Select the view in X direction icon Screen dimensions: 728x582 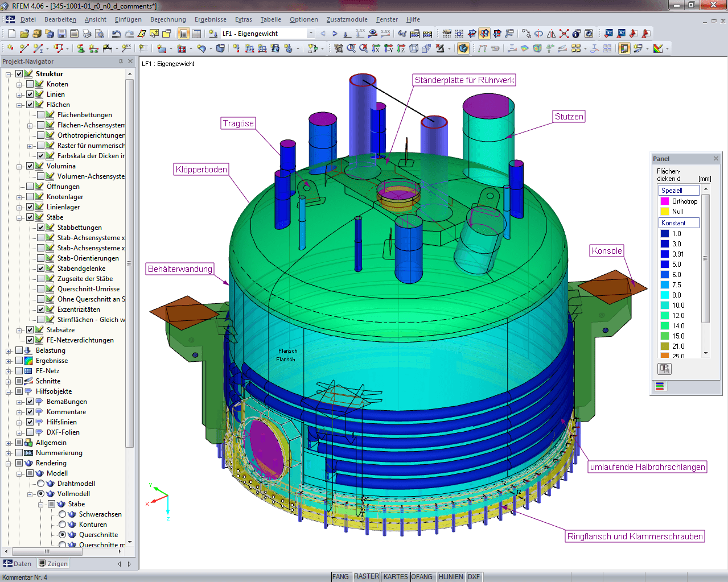tap(376, 47)
